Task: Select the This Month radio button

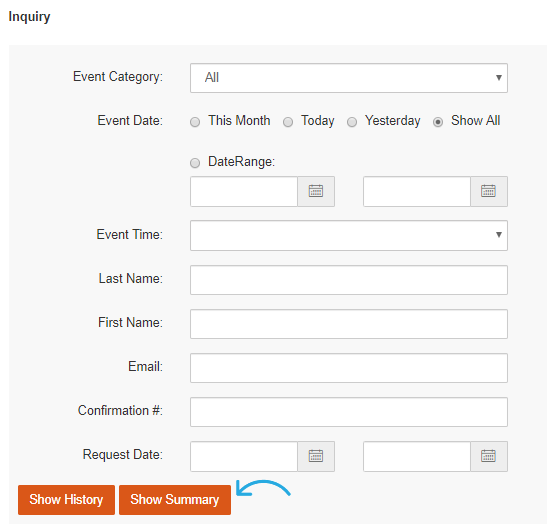Action: point(195,122)
